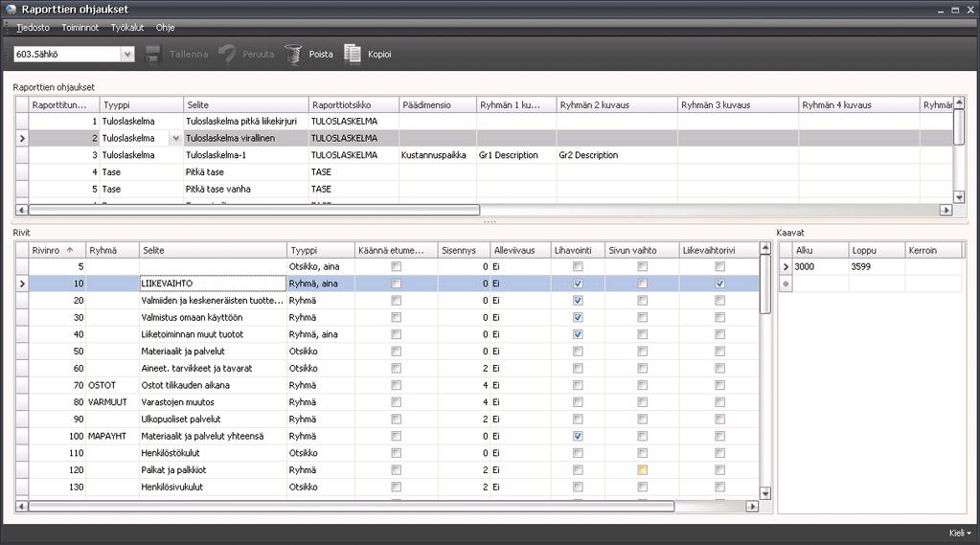This screenshot has width=980, height=545.
Task: Click the Poista trash bin icon
Action: (293, 55)
